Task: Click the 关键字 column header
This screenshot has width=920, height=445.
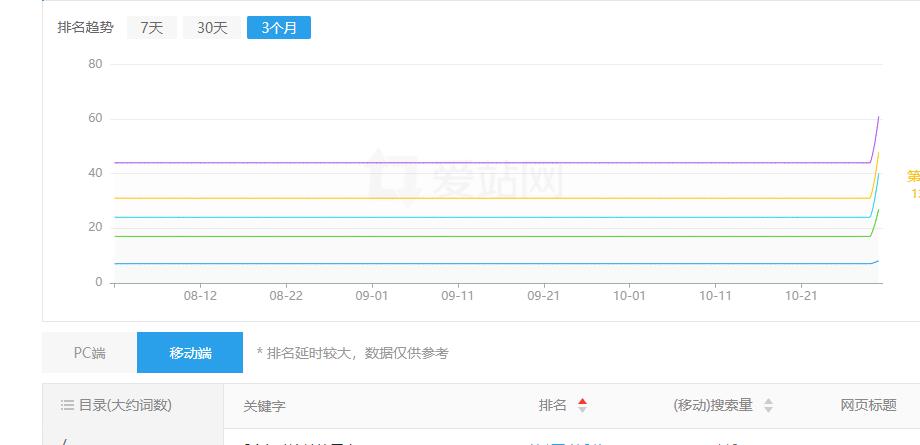Action: coord(265,406)
